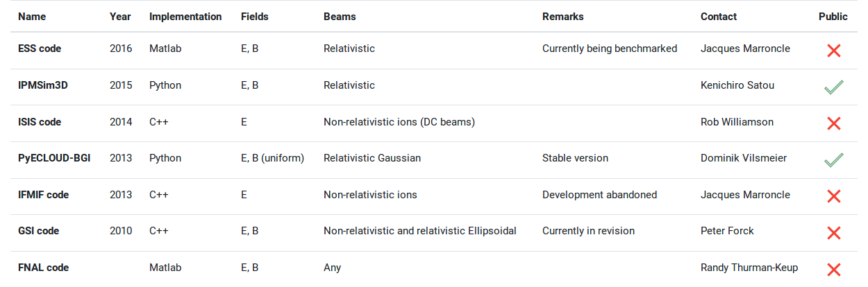Viewport: 868px width, 287px height.
Task: Select the Year column header
Action: tap(120, 17)
